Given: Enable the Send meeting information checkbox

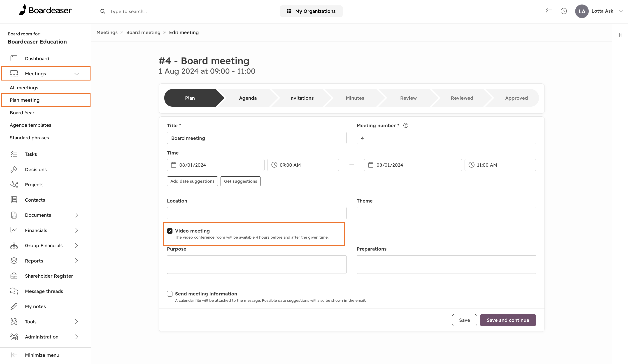Looking at the screenshot, I should 170,294.
